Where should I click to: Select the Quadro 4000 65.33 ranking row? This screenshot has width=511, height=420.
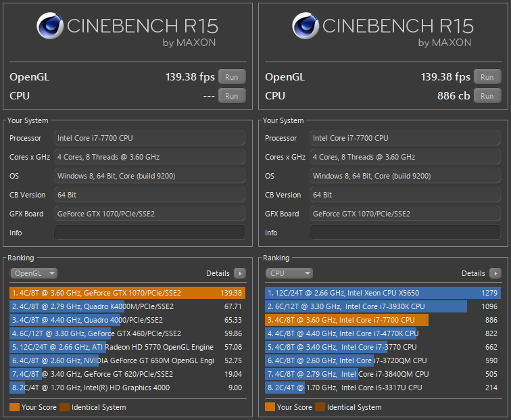(x=128, y=320)
